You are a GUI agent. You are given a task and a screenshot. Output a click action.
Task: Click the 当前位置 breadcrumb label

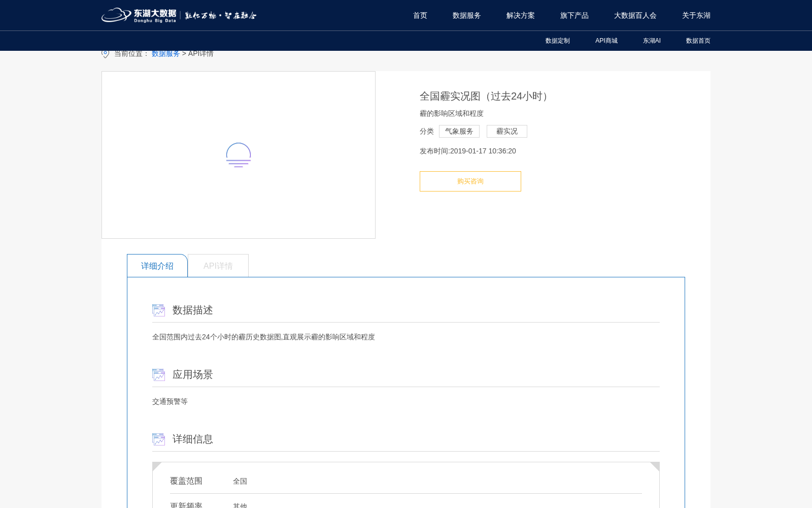tap(131, 53)
